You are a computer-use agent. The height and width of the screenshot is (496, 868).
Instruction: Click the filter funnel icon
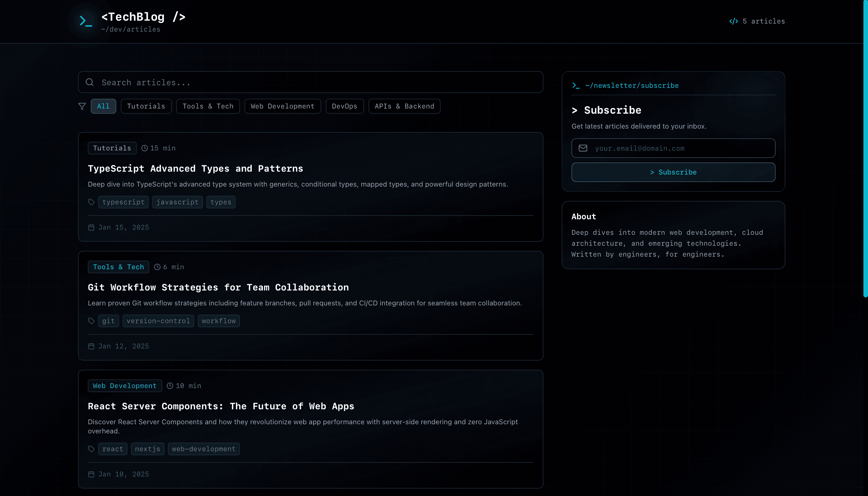pyautogui.click(x=82, y=106)
